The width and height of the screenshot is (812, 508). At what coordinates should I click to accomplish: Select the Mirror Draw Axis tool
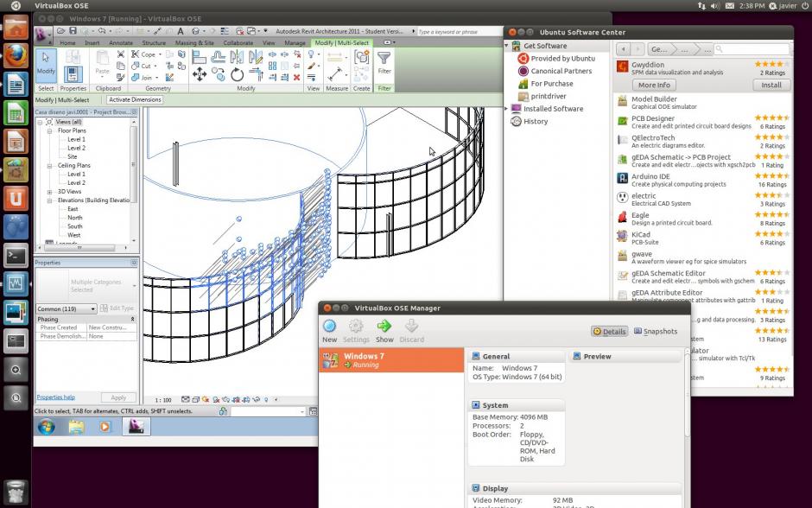pos(256,56)
